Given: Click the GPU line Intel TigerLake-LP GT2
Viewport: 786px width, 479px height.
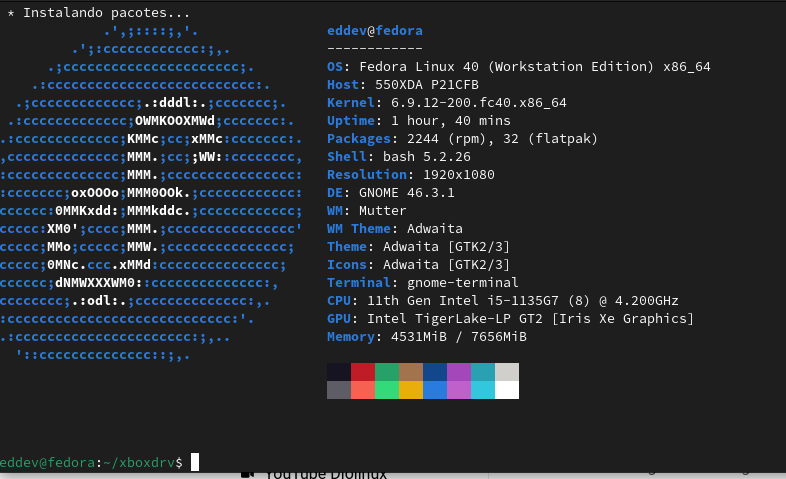Looking at the screenshot, I should [510, 319].
